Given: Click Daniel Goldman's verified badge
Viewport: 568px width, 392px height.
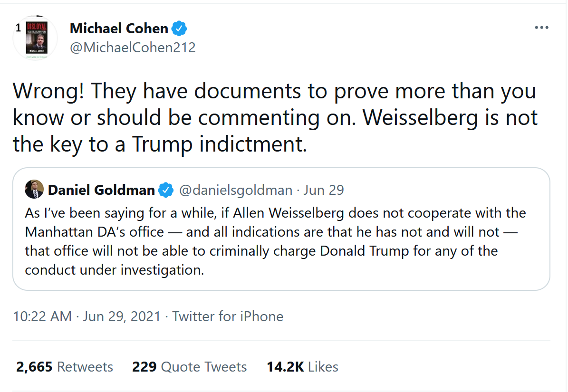Looking at the screenshot, I should 165,191.
